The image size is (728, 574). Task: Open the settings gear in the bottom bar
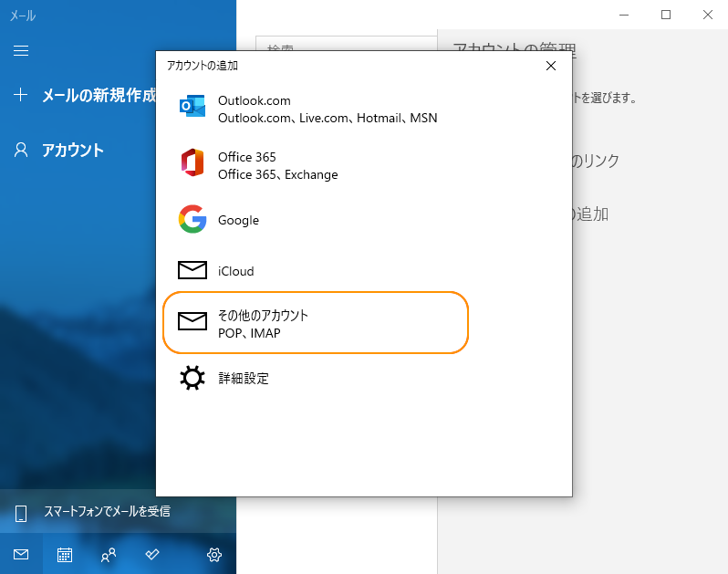[214, 555]
